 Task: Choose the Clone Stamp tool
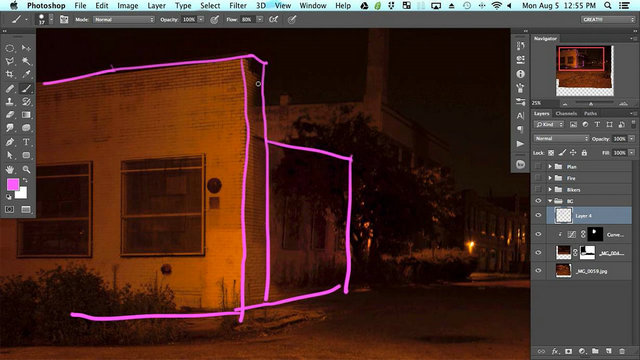pos(9,101)
